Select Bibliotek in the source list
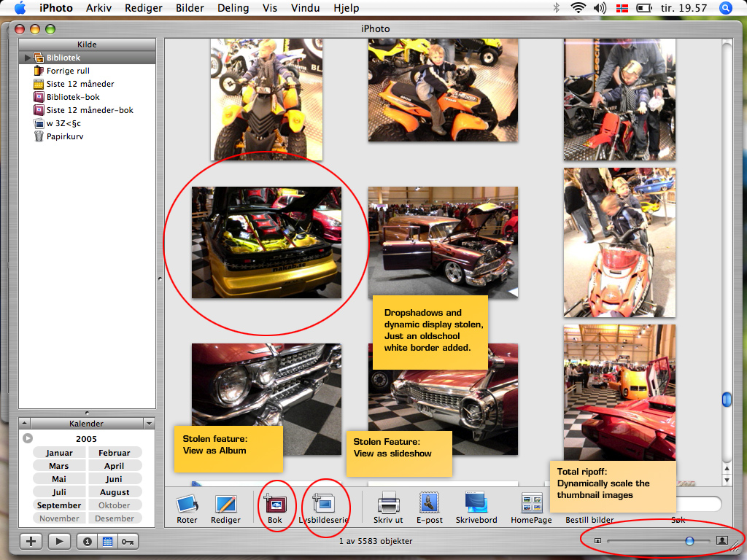This screenshot has height=560, width=747. [88, 58]
